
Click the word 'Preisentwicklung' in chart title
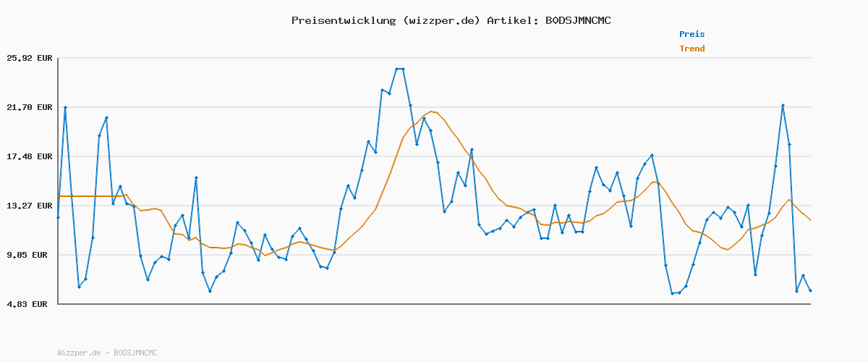click(341, 20)
